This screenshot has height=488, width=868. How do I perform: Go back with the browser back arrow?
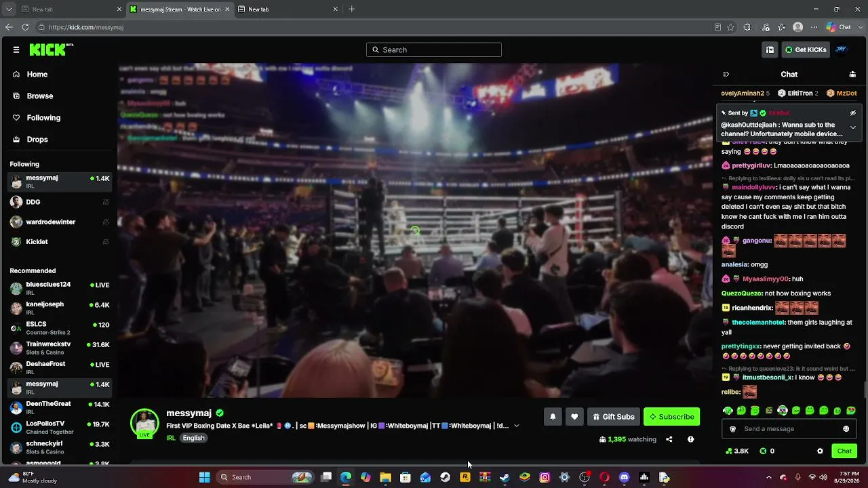(9, 27)
